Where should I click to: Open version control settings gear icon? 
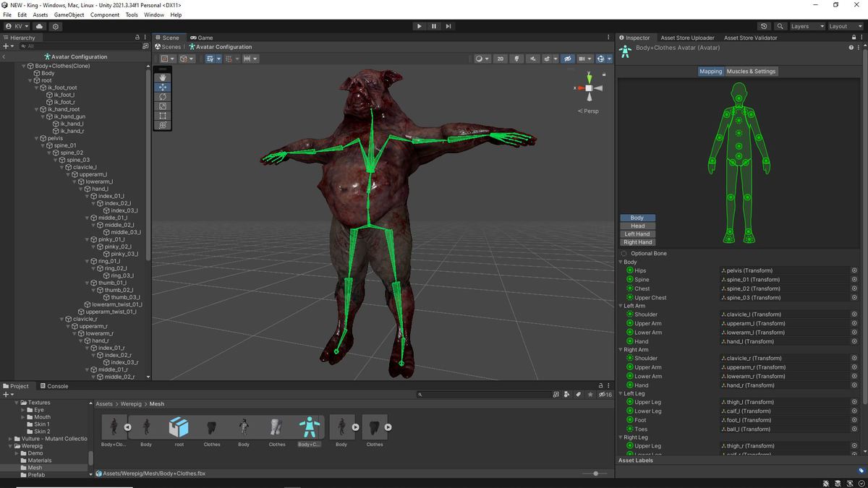coord(56,26)
